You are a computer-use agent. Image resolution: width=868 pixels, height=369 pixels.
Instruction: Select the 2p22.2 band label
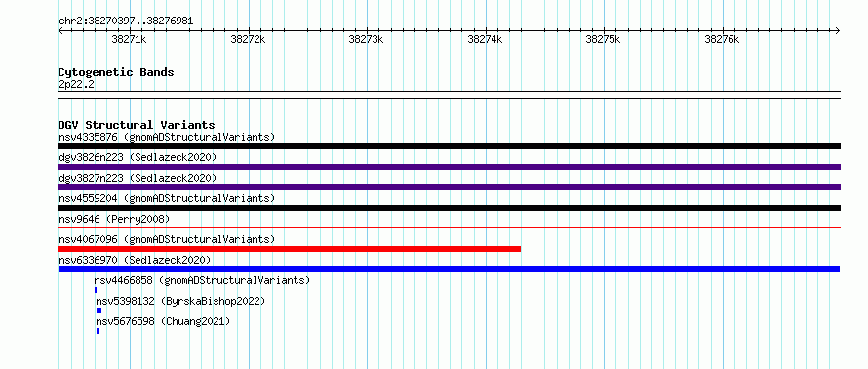76,84
